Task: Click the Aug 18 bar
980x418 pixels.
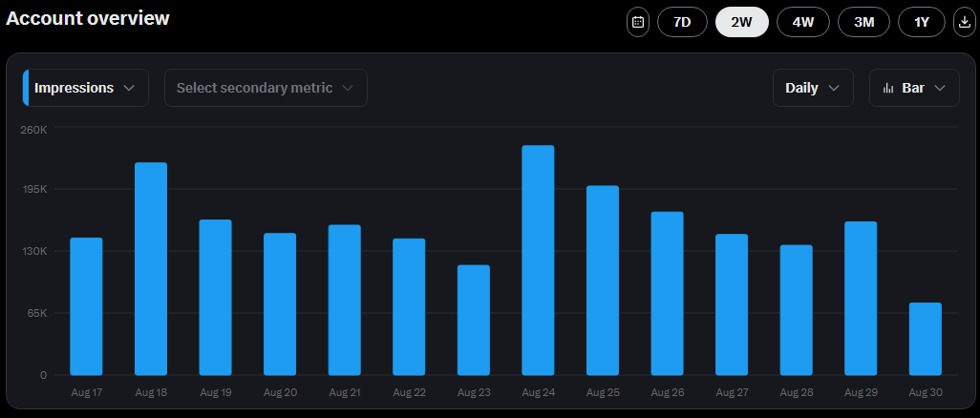Action: coord(151,269)
